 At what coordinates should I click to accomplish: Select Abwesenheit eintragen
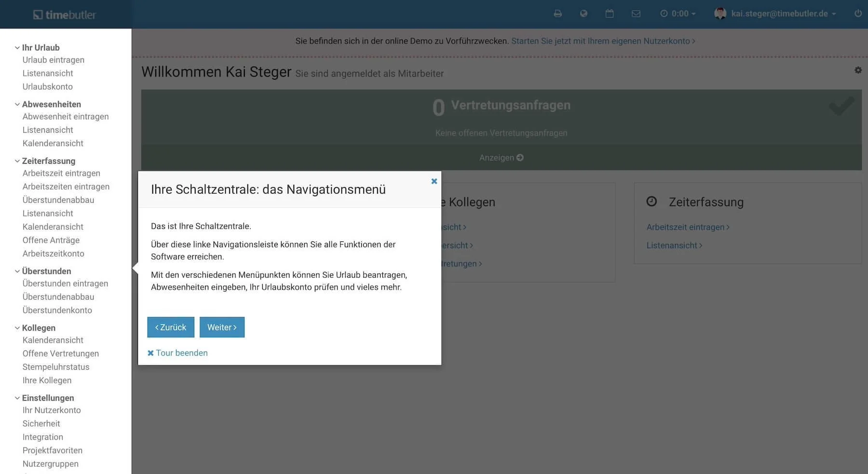click(66, 116)
